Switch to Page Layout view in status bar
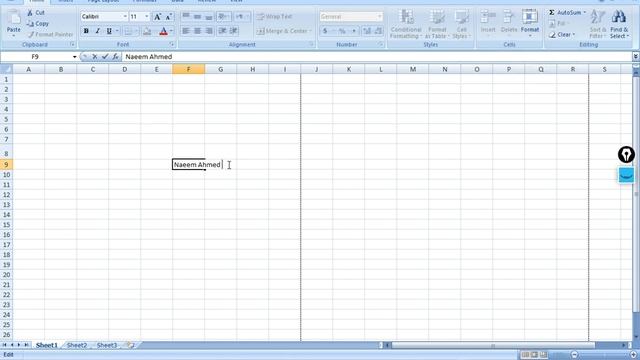Image resolution: width=640 pixels, height=360 pixels. click(x=534, y=355)
